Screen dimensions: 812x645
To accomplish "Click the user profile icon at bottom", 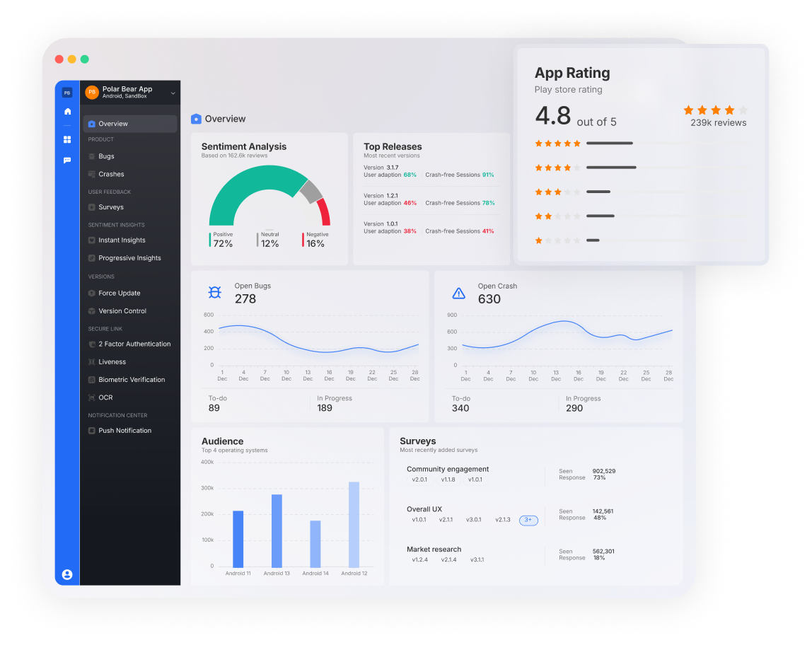I will (67, 574).
